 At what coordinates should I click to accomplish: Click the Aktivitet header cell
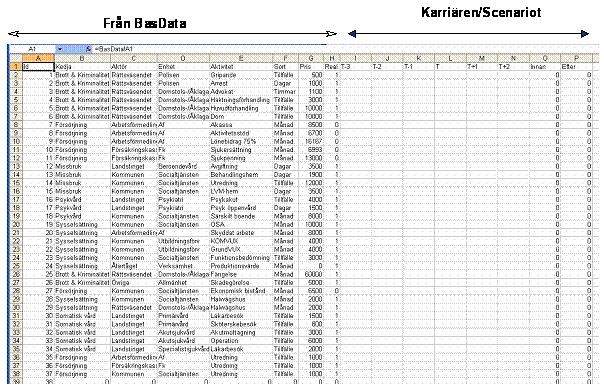(241, 67)
